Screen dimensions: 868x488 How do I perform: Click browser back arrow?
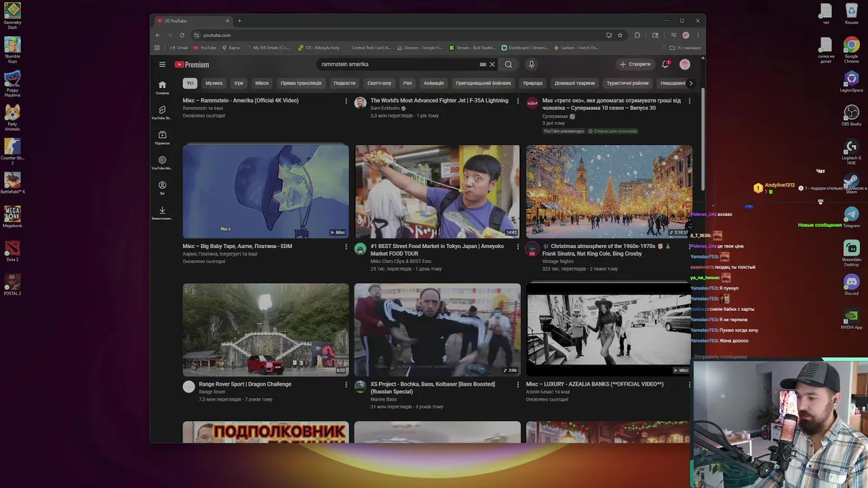158,35
